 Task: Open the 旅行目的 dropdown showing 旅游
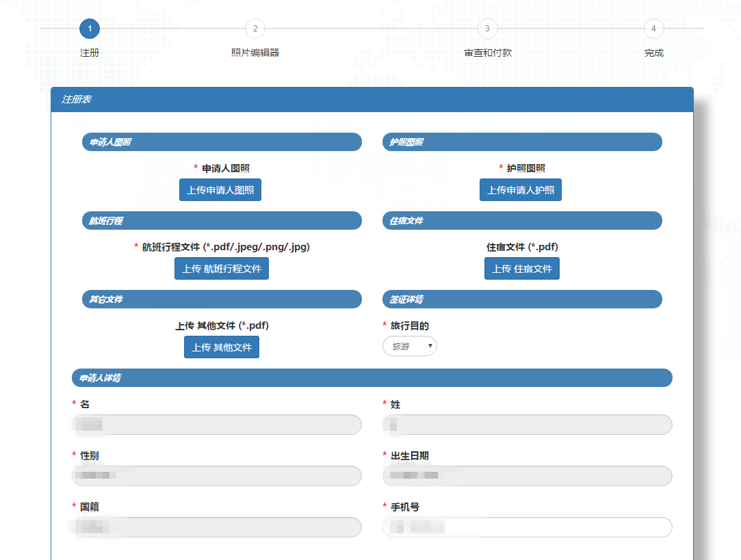[x=409, y=347]
